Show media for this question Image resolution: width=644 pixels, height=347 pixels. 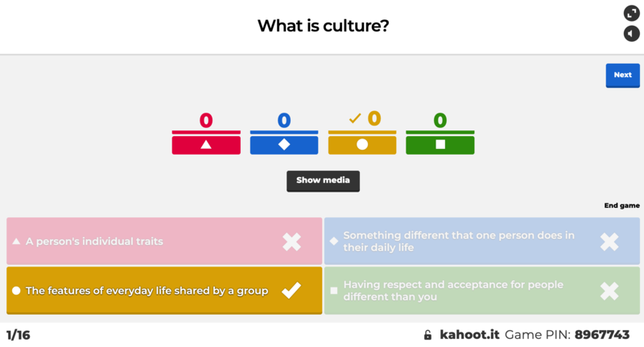tap(323, 180)
